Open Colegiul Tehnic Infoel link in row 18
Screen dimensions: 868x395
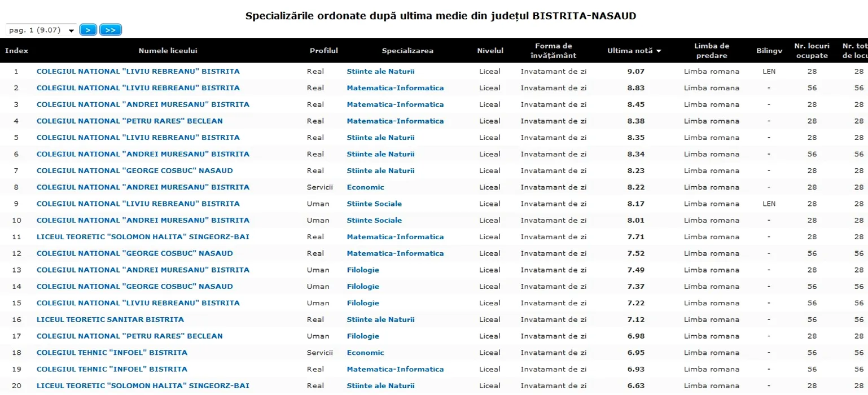click(112, 353)
